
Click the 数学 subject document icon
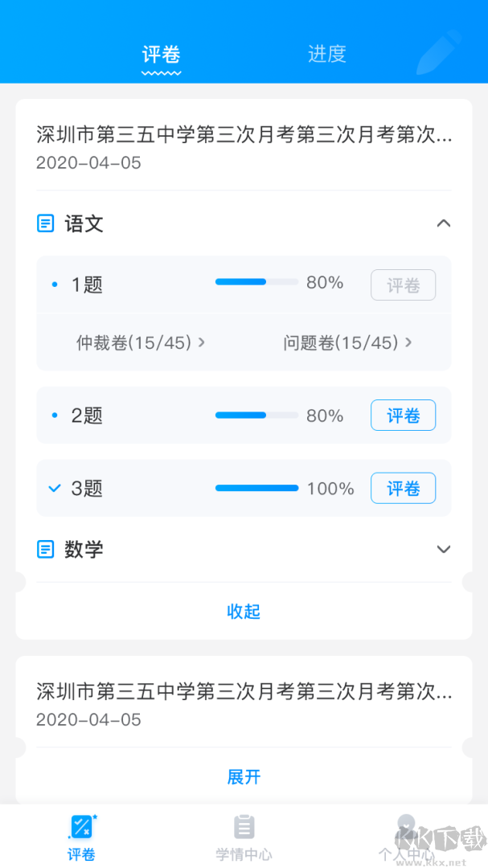point(46,549)
